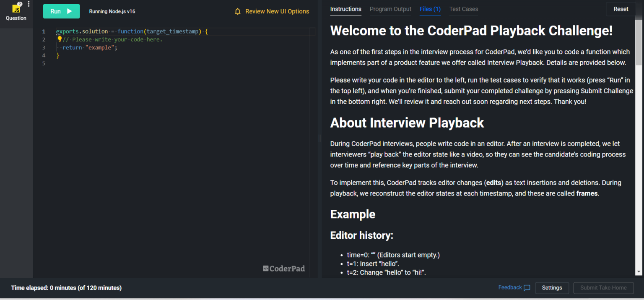
Task: Switch to the Program Output tab
Action: coord(390,9)
